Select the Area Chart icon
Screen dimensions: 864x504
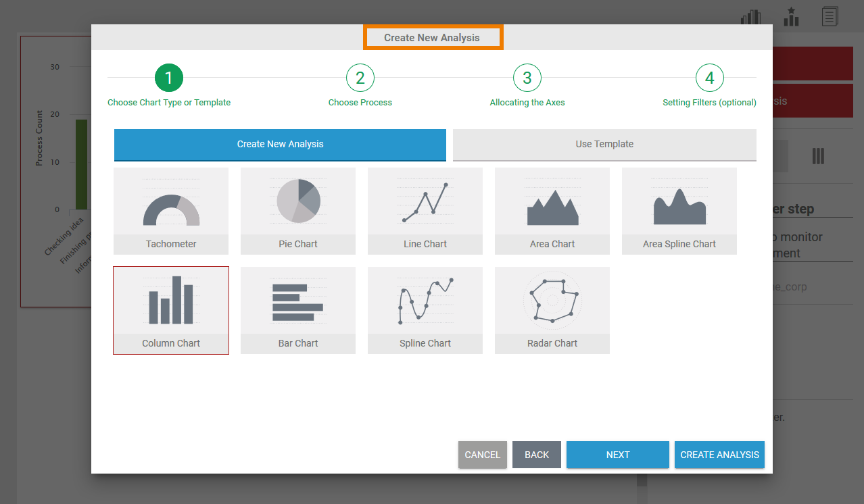click(552, 211)
